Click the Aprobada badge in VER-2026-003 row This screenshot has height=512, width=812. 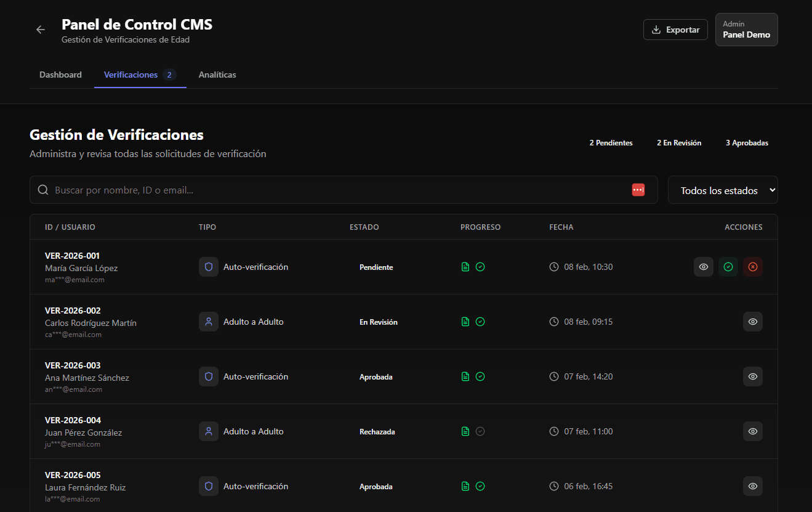[x=376, y=377]
